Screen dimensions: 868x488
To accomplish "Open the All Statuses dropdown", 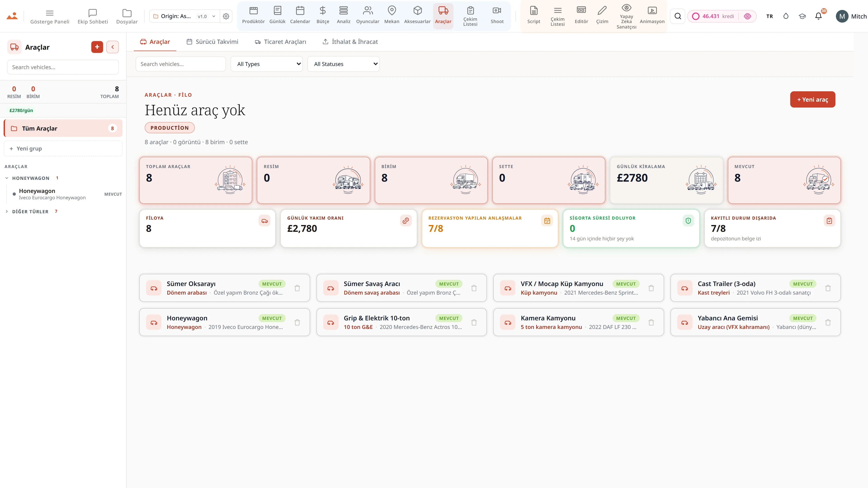I will 343,64.
